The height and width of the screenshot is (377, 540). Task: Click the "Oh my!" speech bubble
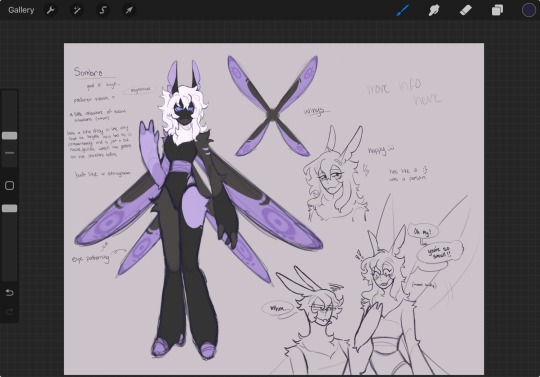pos(423,231)
